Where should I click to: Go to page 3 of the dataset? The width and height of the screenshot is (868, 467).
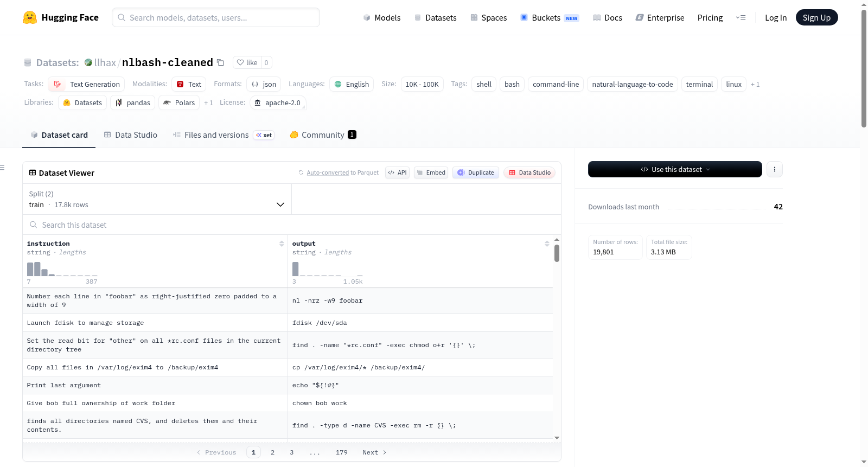click(292, 452)
